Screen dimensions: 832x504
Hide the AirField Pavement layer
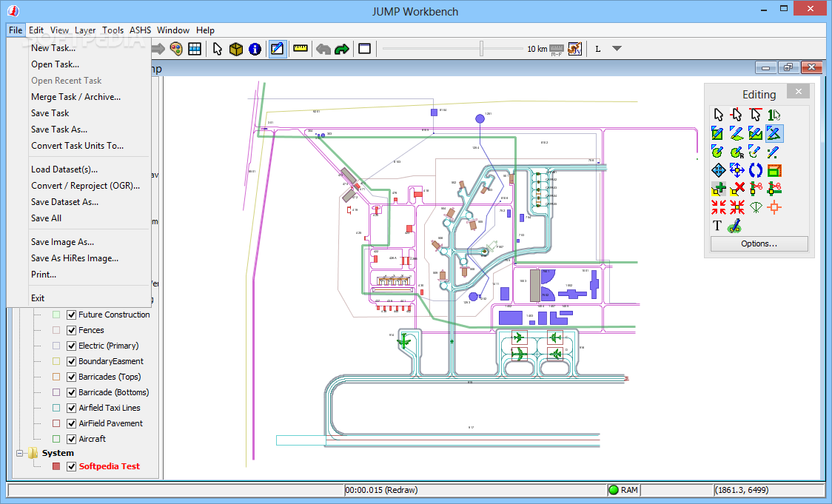coord(72,423)
